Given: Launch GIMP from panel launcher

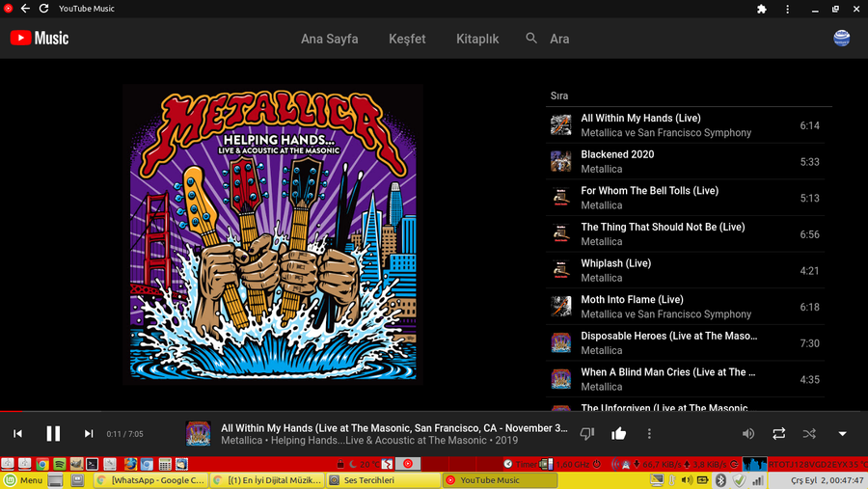Looking at the screenshot, I should click(76, 464).
